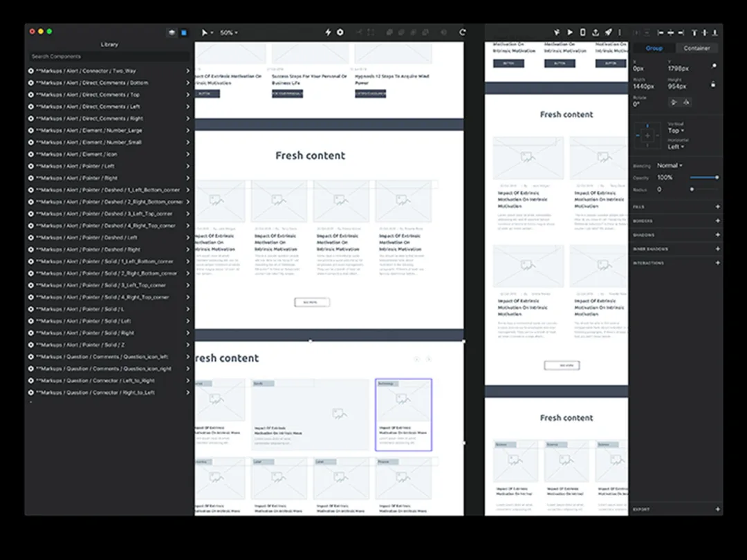Add an interaction with plus icon
The height and width of the screenshot is (560, 747).
click(717, 263)
